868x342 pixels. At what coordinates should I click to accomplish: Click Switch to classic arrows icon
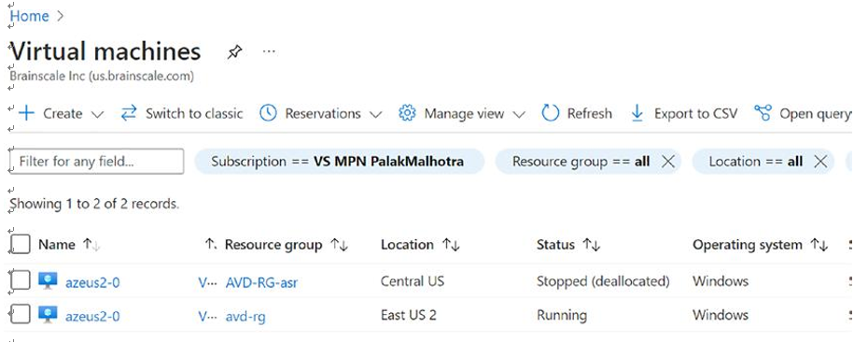[129, 114]
